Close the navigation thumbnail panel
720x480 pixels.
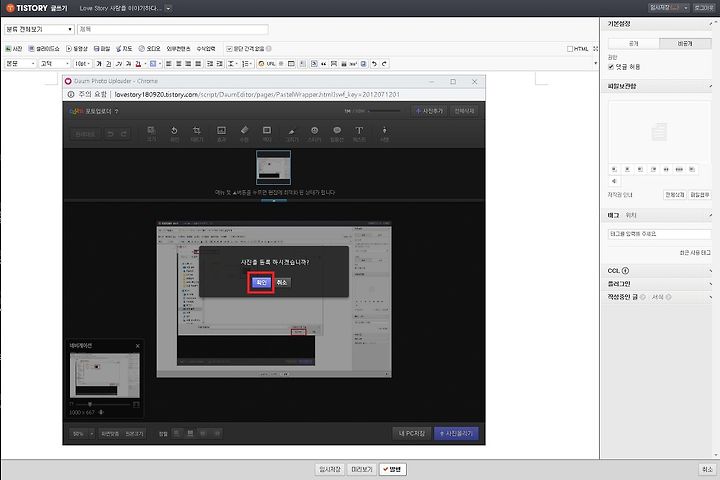click(x=137, y=346)
